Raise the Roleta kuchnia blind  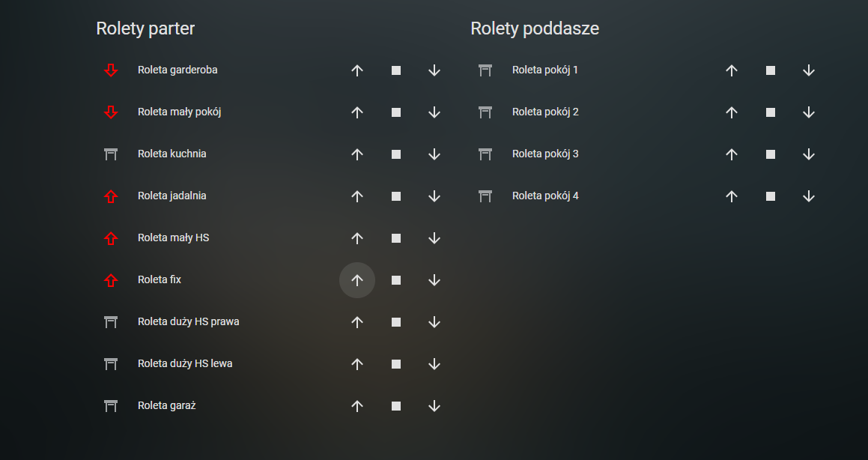coord(357,154)
